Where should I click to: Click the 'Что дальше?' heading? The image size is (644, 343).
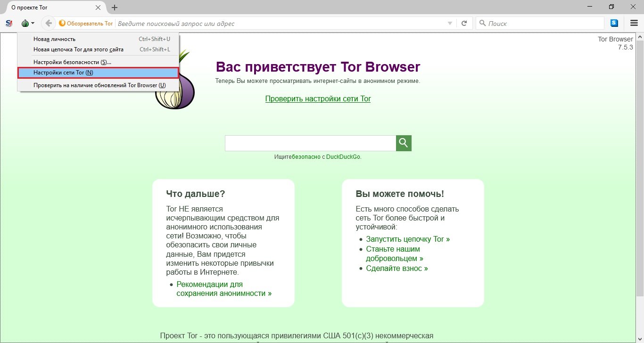click(196, 194)
